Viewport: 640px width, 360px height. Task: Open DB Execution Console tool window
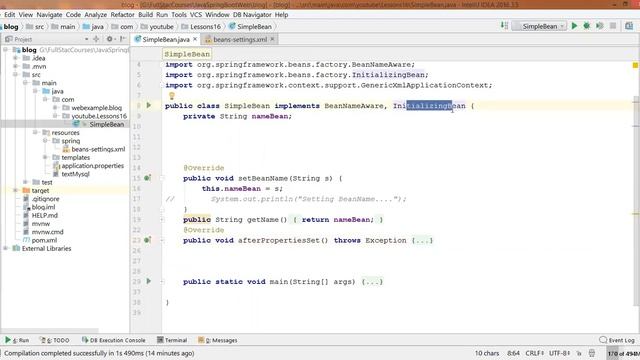[113, 340]
